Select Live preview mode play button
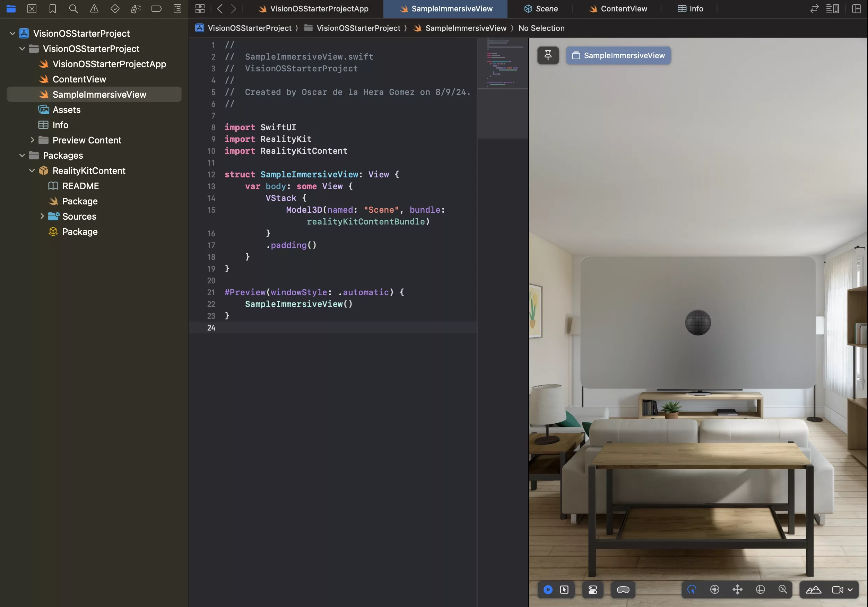868x607 pixels. (x=548, y=590)
